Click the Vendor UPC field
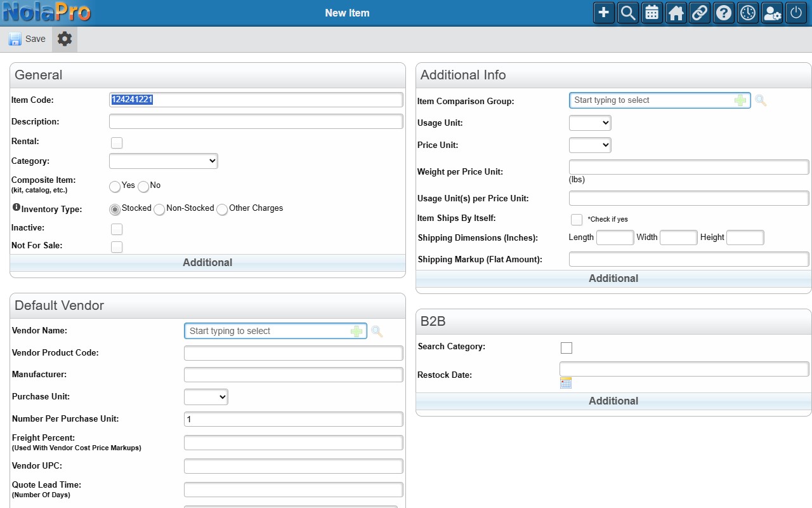The height and width of the screenshot is (508, 812). 294,466
